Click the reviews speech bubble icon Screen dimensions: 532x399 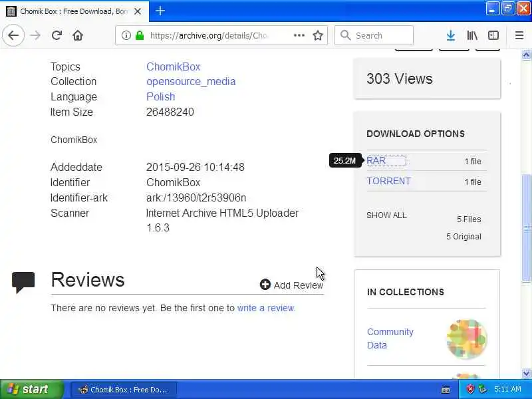[23, 282]
